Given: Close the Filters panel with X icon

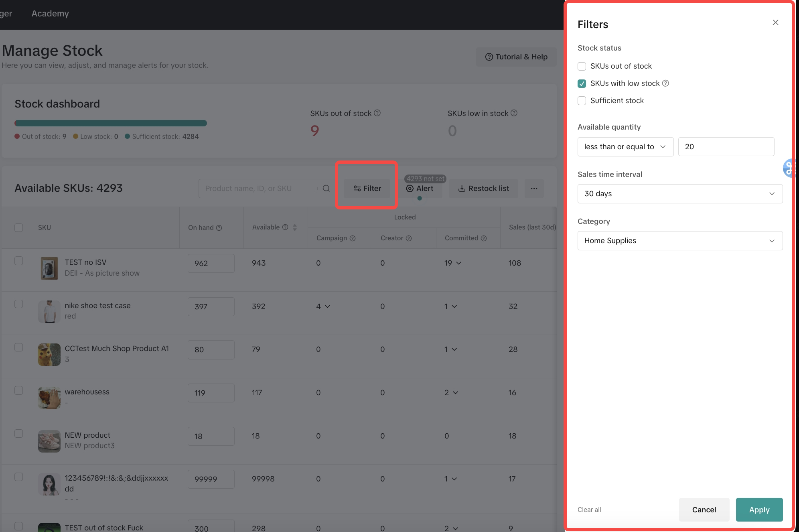Looking at the screenshot, I should 775,22.
